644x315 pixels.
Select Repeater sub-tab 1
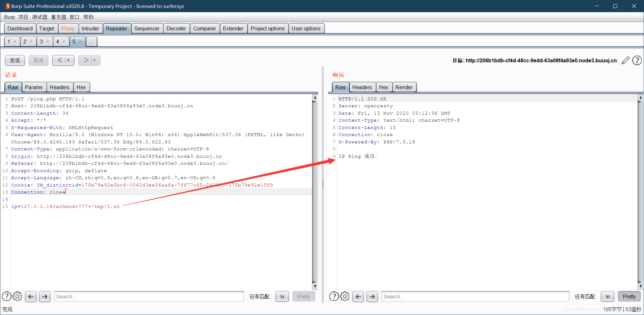point(9,42)
